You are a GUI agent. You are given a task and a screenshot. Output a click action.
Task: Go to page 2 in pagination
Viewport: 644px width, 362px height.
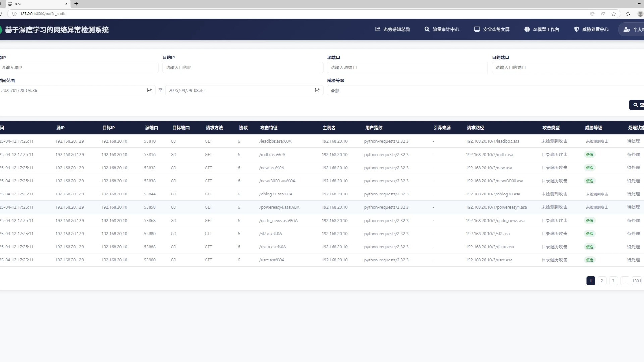pos(602,281)
